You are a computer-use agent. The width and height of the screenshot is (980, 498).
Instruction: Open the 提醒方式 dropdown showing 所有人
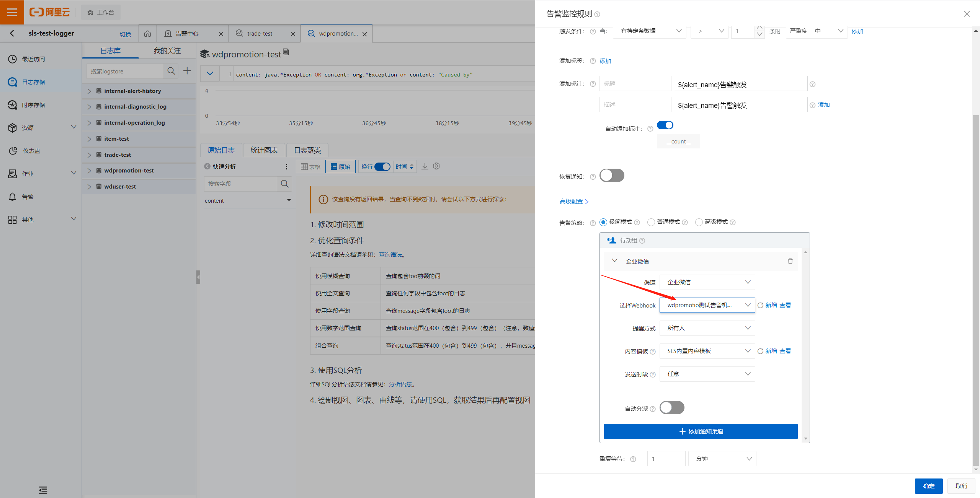tap(707, 328)
